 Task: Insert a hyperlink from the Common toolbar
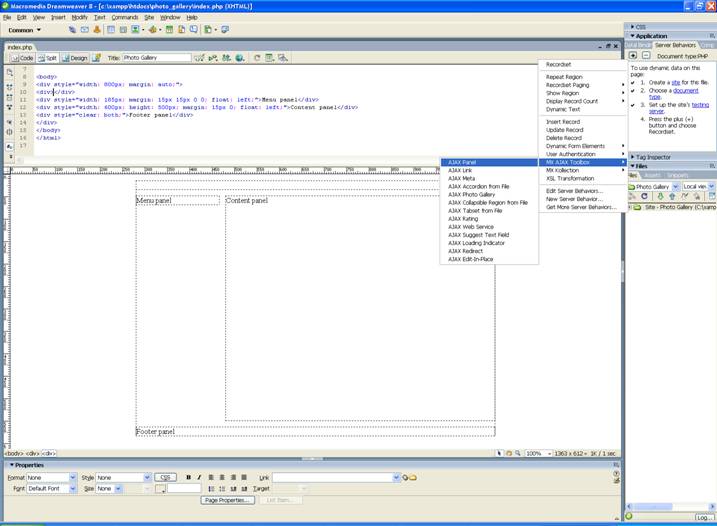(x=72, y=30)
